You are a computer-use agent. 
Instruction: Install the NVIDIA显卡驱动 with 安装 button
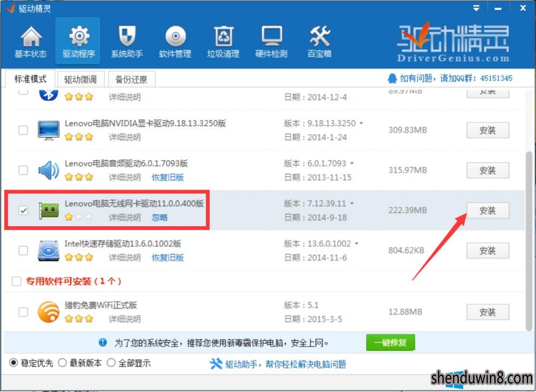(487, 131)
